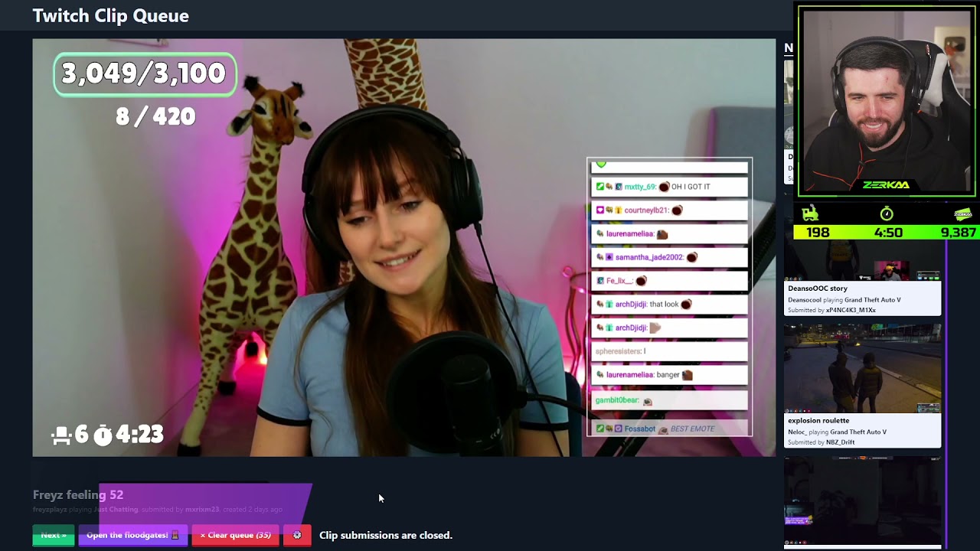Viewport: 980px width, 551px height.
Task: Click submitter name xP4NC4K3_M1Xx
Action: 851,310
